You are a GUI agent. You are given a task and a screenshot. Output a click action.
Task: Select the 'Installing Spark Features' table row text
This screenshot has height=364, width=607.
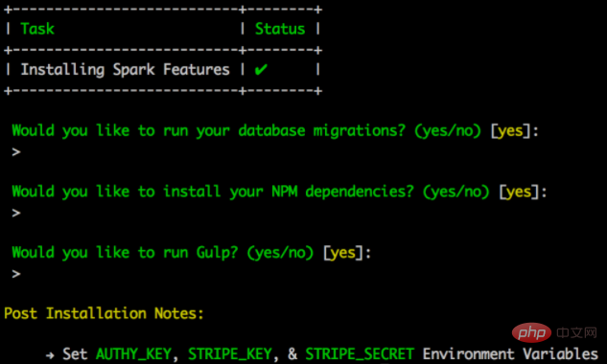[125, 70]
